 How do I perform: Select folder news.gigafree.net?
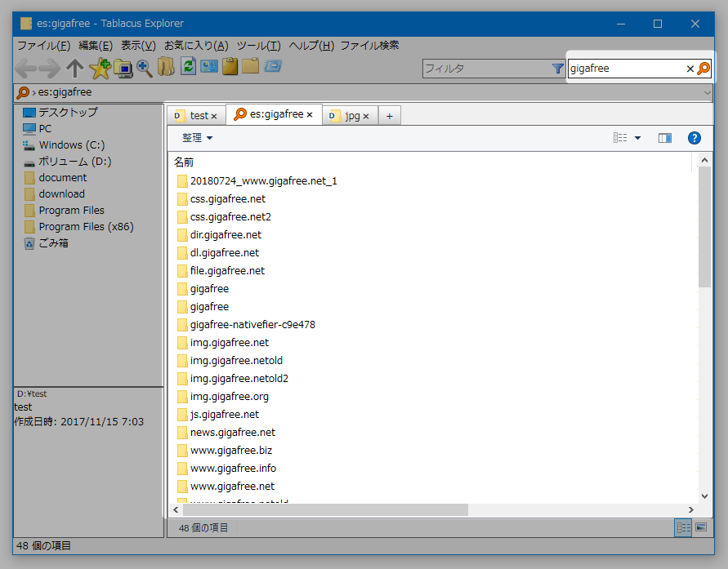pos(233,432)
